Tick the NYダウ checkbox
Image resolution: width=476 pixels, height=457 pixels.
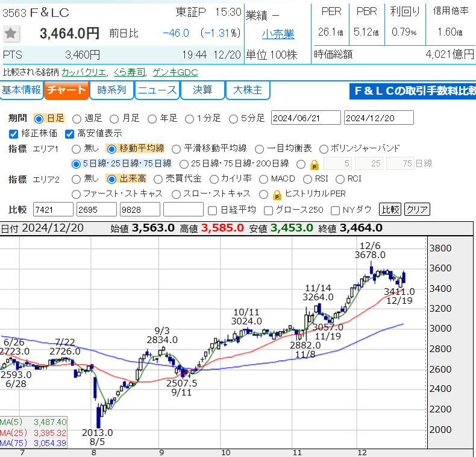(x=336, y=210)
